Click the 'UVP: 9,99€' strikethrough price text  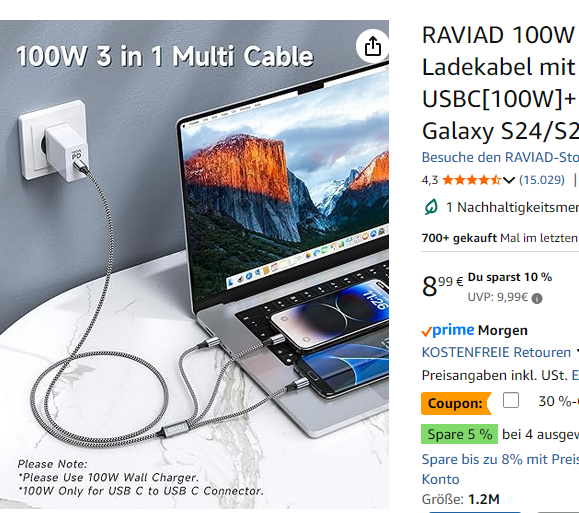tap(498, 297)
